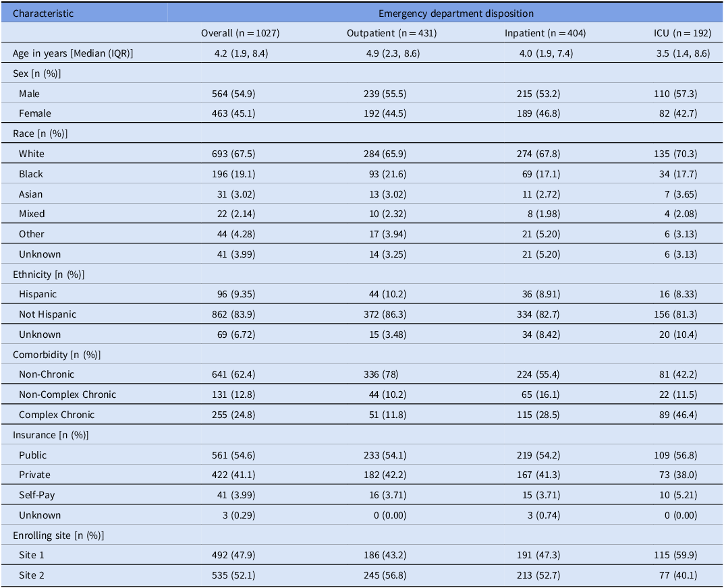Select the Non-Complex Chronic row label

click(67, 394)
